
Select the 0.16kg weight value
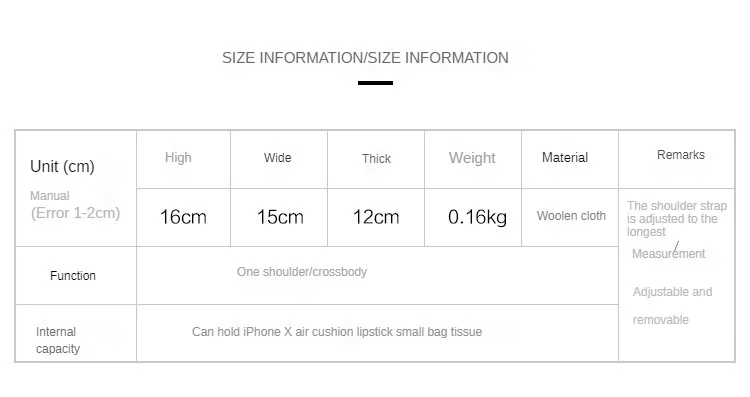click(477, 217)
